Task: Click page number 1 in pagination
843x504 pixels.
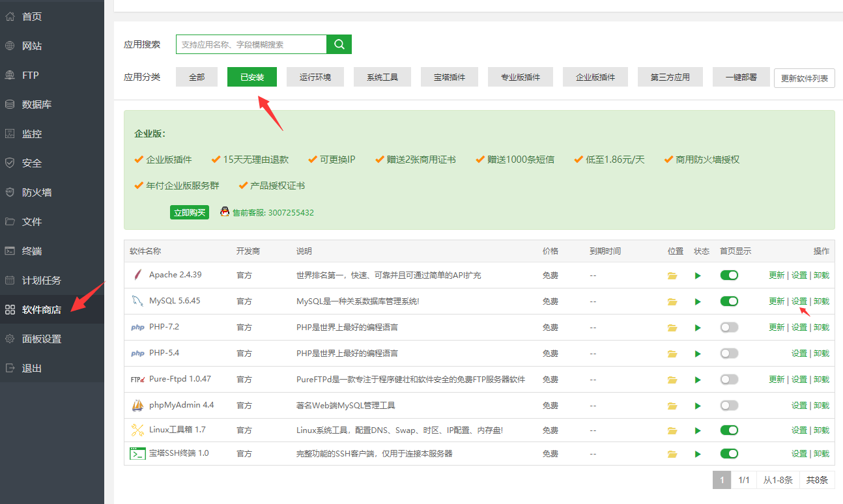Action: (722, 481)
